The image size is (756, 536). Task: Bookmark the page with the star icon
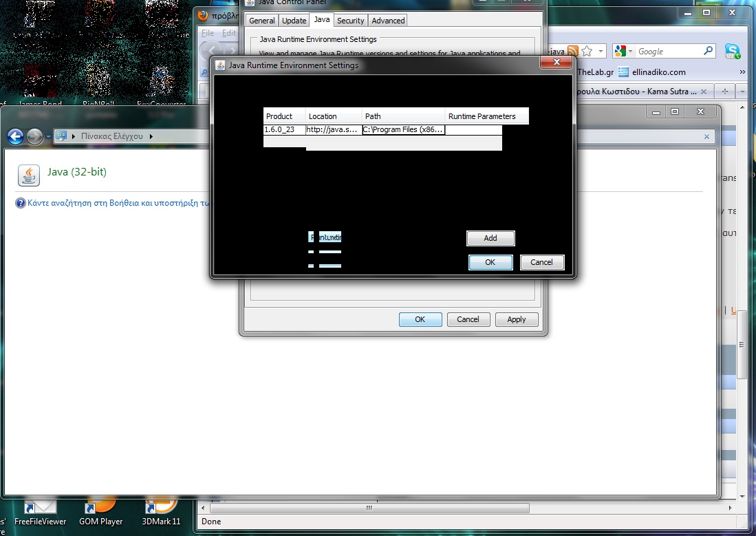click(587, 51)
